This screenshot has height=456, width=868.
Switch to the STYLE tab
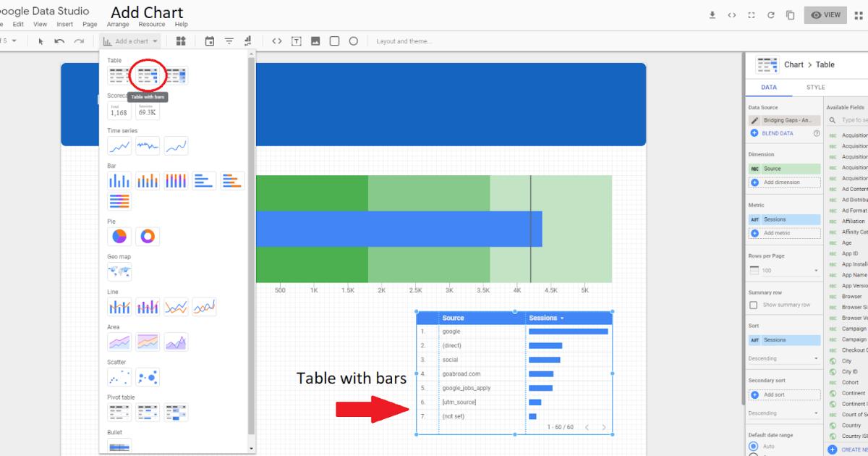coord(815,87)
